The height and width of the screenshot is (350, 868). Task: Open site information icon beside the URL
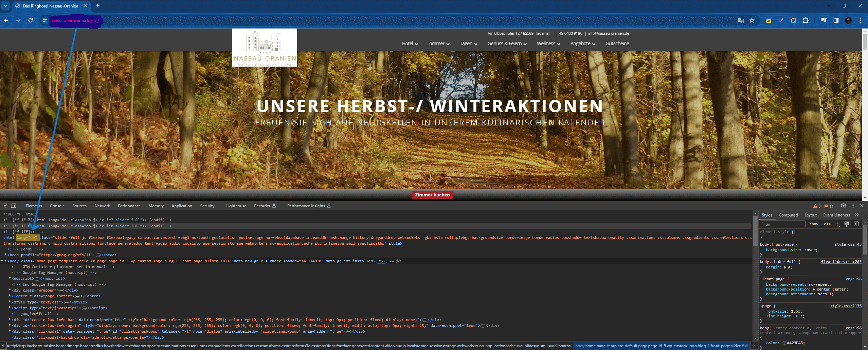click(x=45, y=20)
